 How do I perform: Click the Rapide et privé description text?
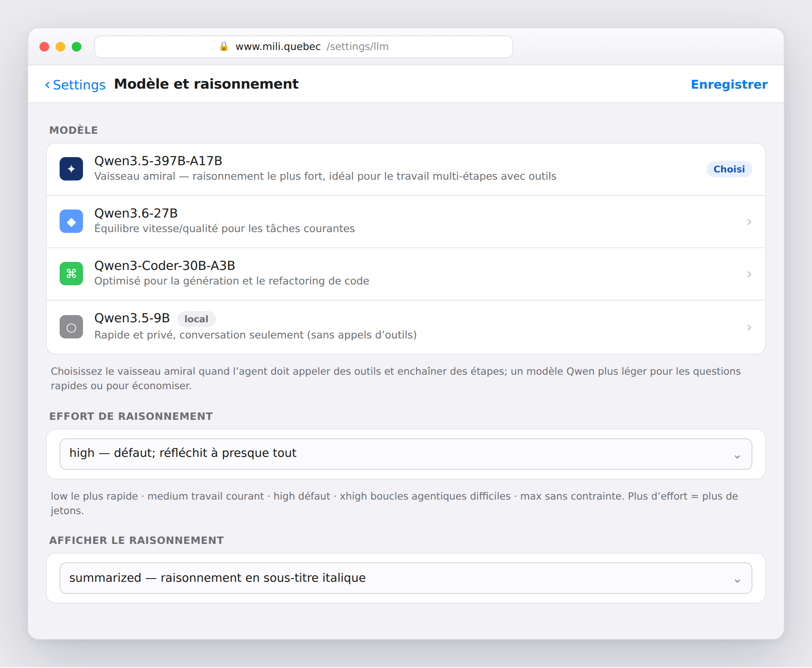tap(256, 335)
